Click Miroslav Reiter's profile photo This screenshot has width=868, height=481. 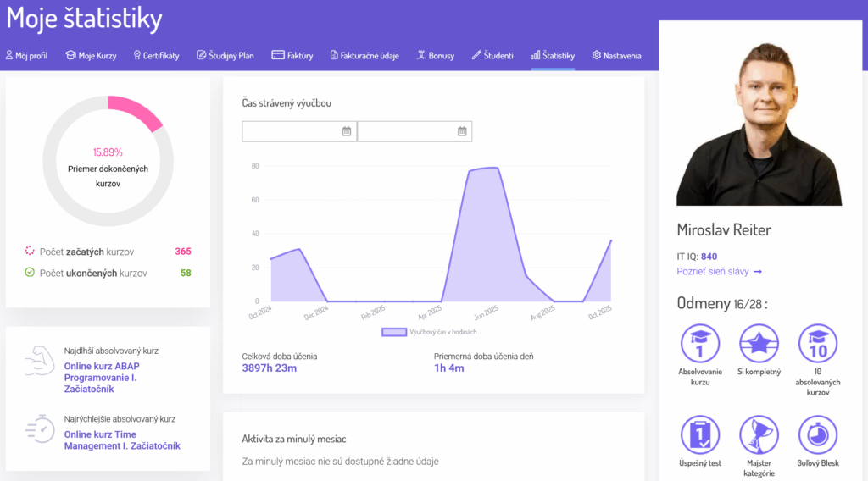(759, 121)
